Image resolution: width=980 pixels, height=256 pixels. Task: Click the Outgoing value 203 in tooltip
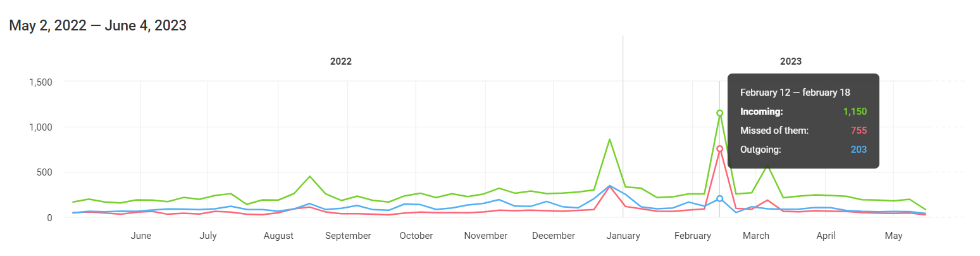point(857,150)
